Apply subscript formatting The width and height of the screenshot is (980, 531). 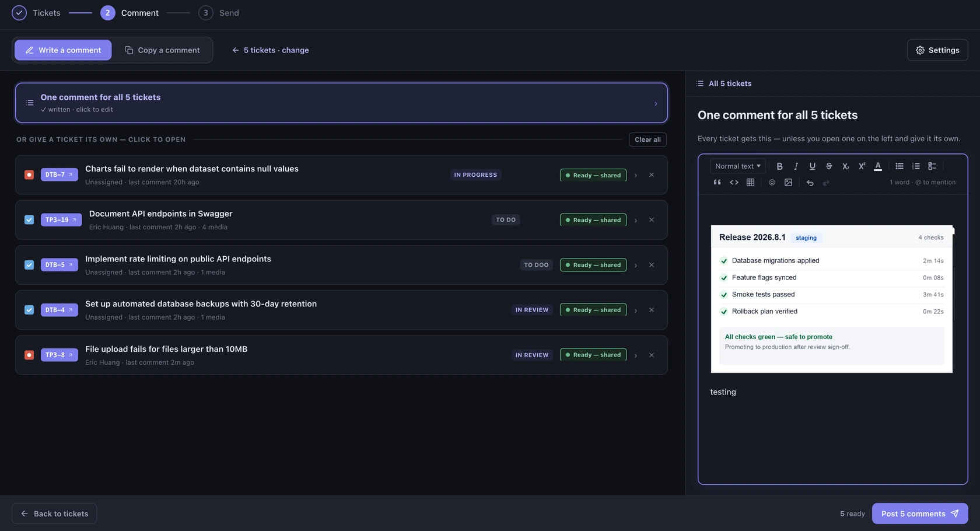click(x=845, y=166)
